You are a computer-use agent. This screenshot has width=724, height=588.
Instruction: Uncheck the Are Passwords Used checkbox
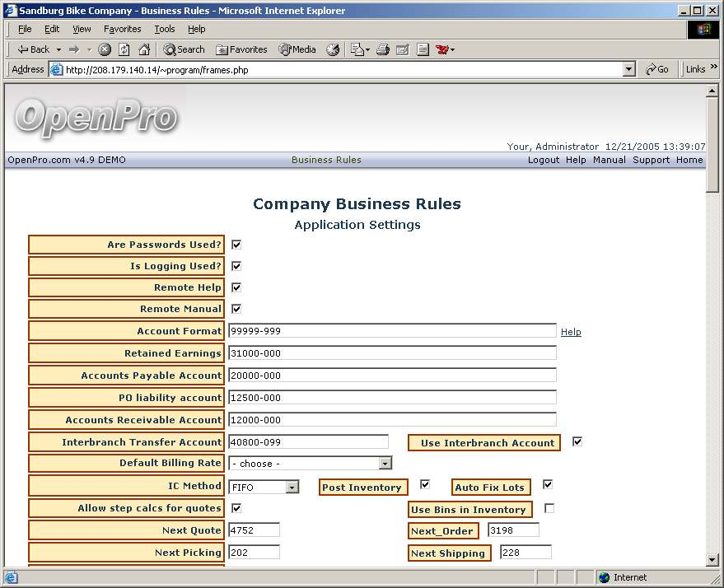[236, 245]
